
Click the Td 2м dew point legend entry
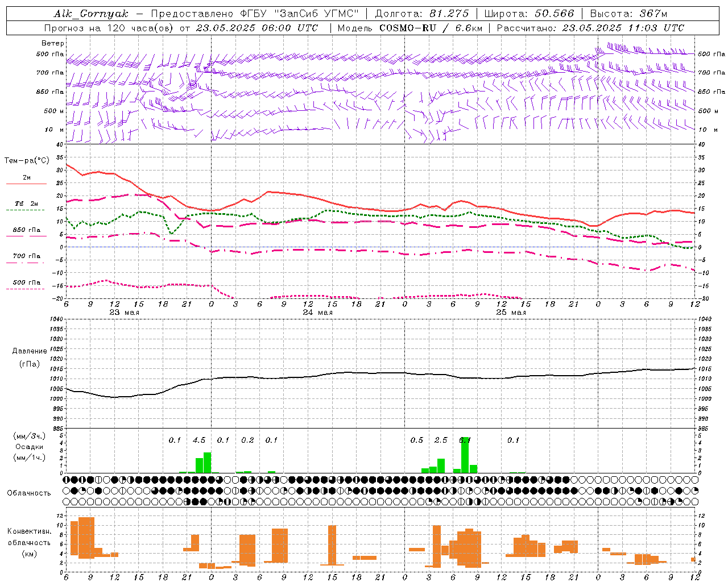click(x=27, y=203)
